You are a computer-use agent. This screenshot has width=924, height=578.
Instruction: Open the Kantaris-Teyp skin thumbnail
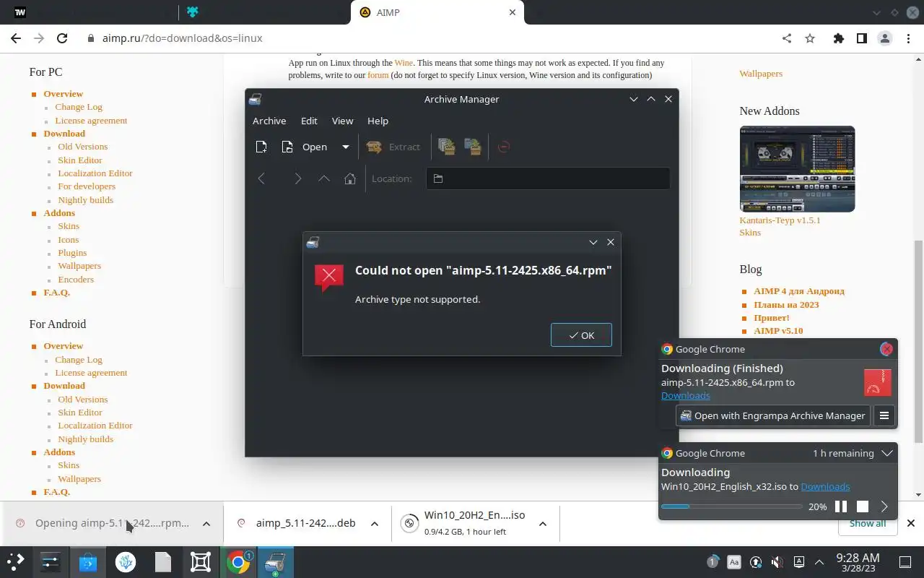797,169
